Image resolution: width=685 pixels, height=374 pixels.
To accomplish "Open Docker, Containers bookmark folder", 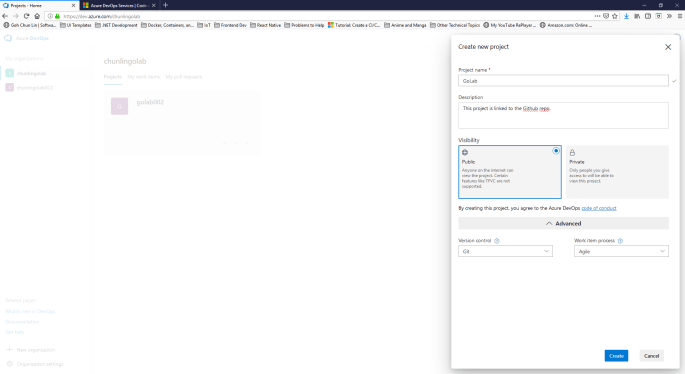I will tap(167, 25).
